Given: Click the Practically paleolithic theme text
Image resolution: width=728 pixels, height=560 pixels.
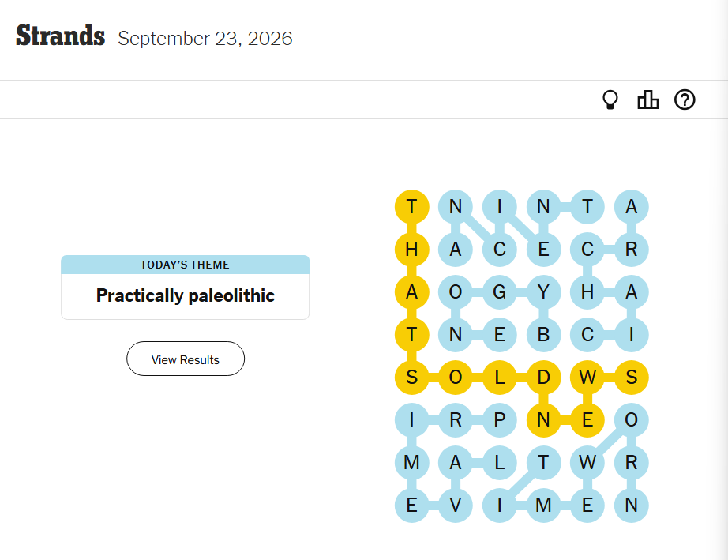Looking at the screenshot, I should (186, 295).
